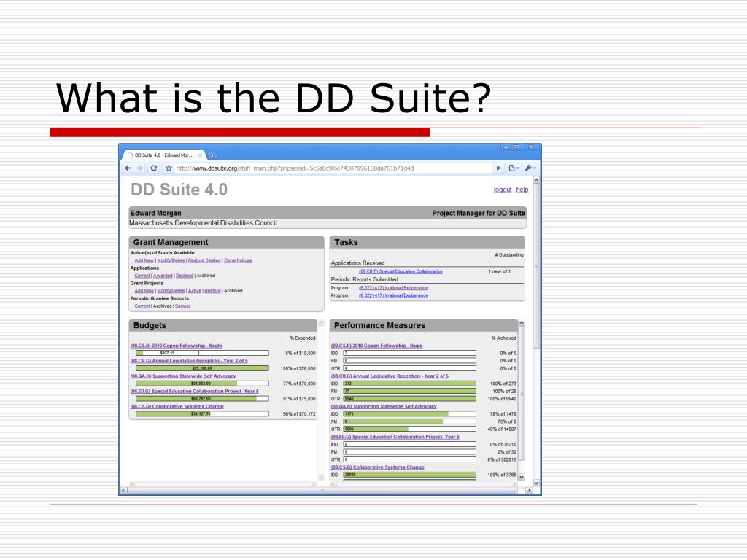Open Supporting Statewide Self Advocacy in Budgets
747x560 pixels.
[183, 376]
